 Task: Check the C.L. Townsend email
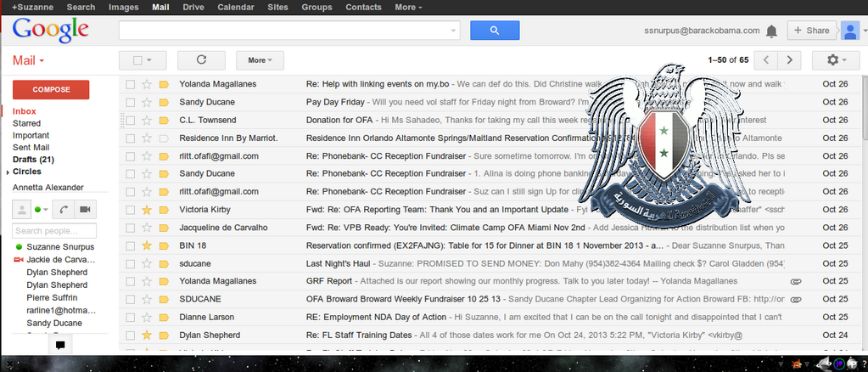130,121
